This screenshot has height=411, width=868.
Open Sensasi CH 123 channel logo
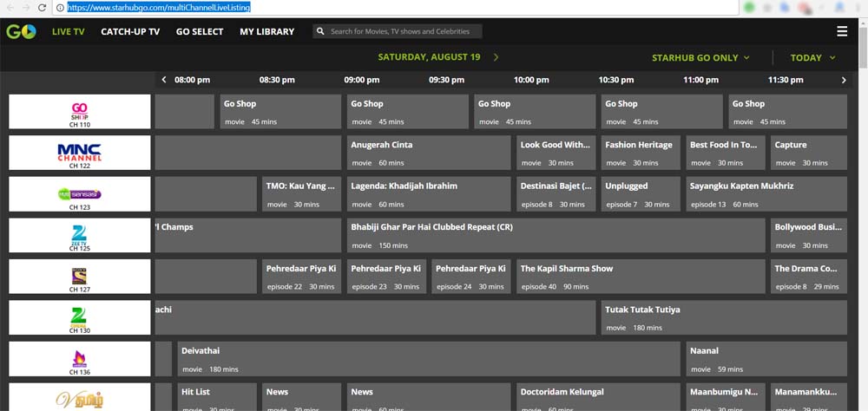tap(80, 194)
